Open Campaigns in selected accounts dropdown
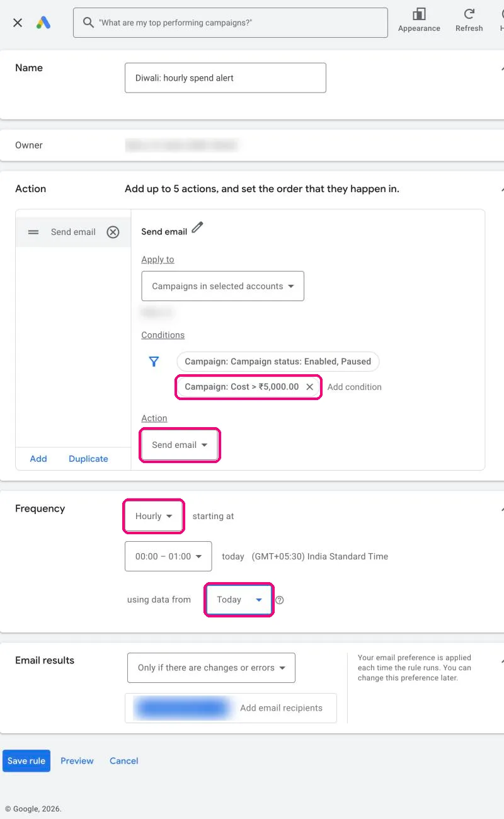This screenshot has width=504, height=819. point(223,286)
